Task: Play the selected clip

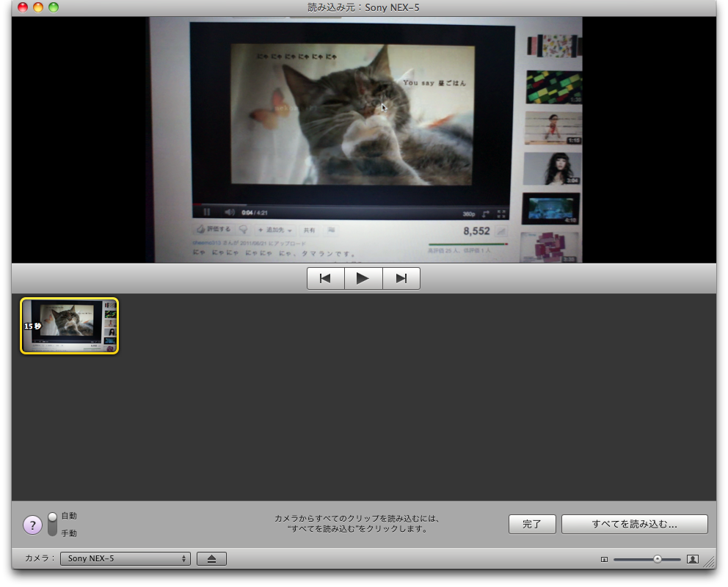Action: click(x=363, y=278)
